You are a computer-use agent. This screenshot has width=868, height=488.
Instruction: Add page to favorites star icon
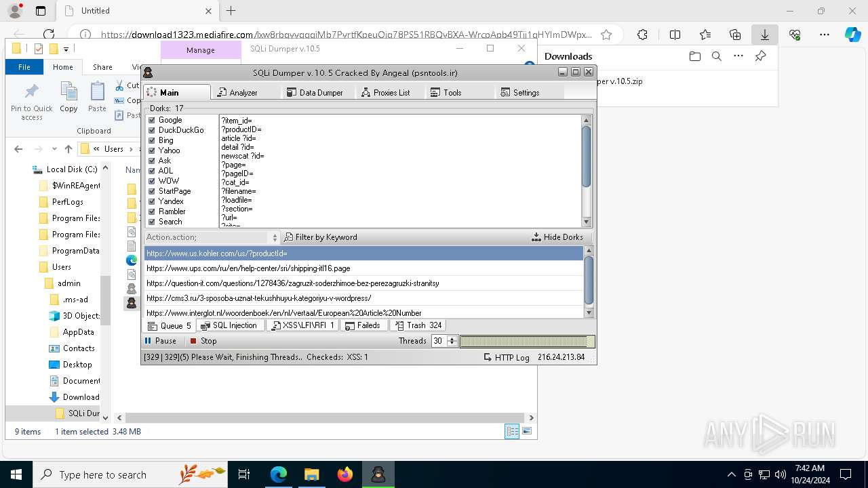[606, 35]
